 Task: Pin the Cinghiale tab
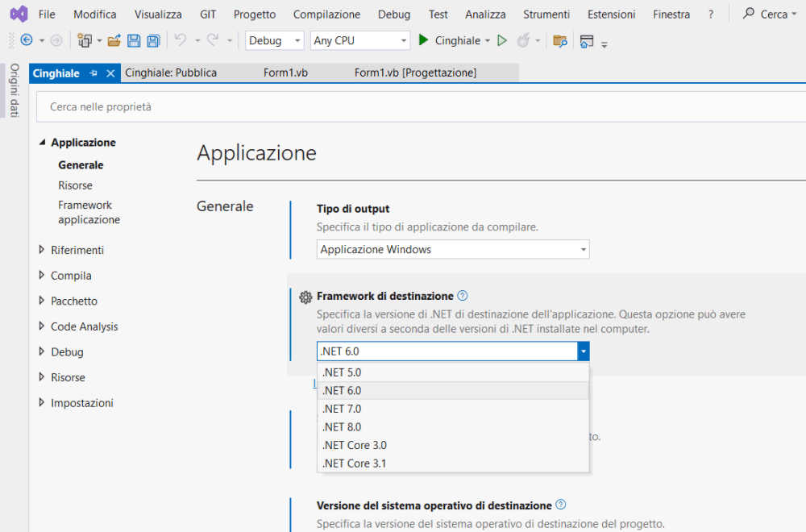click(93, 73)
